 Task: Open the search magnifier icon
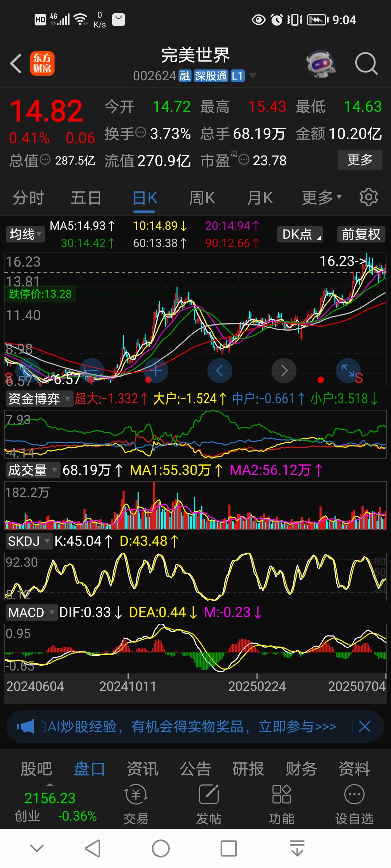366,64
